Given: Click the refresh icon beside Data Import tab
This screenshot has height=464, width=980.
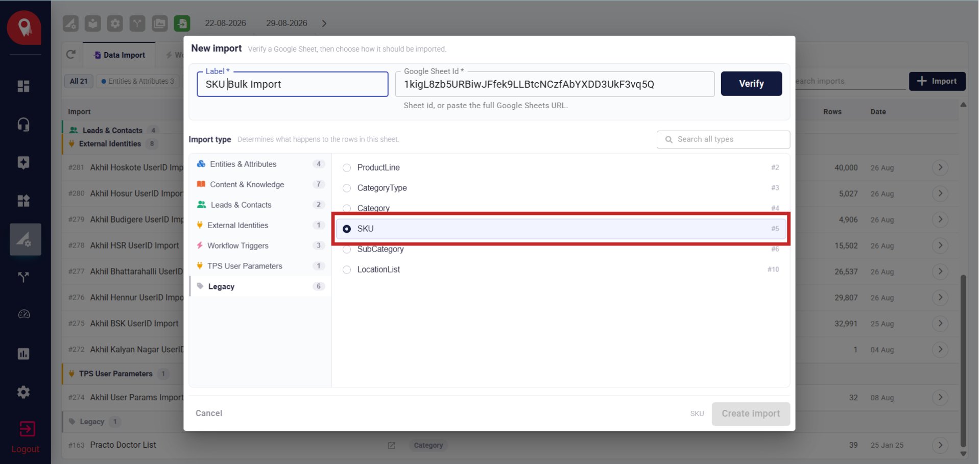Looking at the screenshot, I should (71, 55).
